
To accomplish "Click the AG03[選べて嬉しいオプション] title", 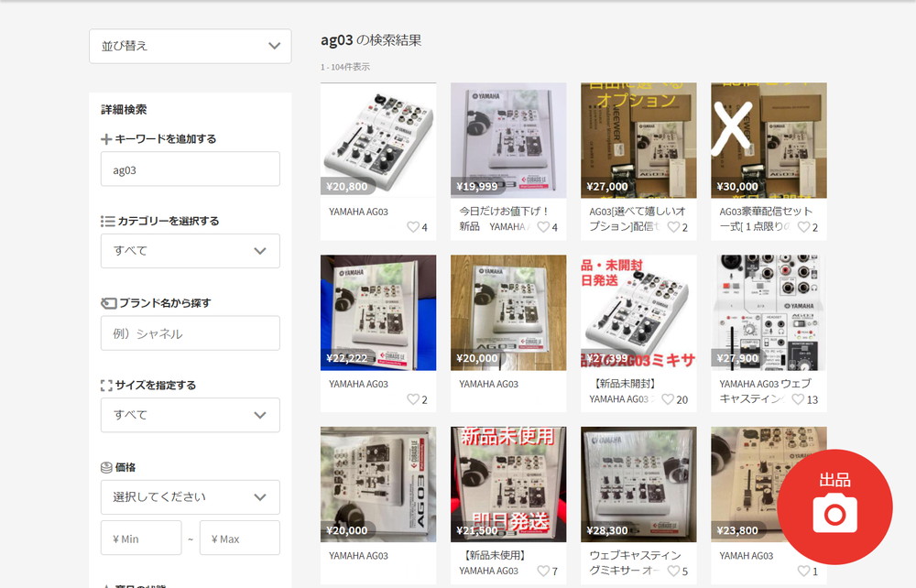I will [x=637, y=219].
